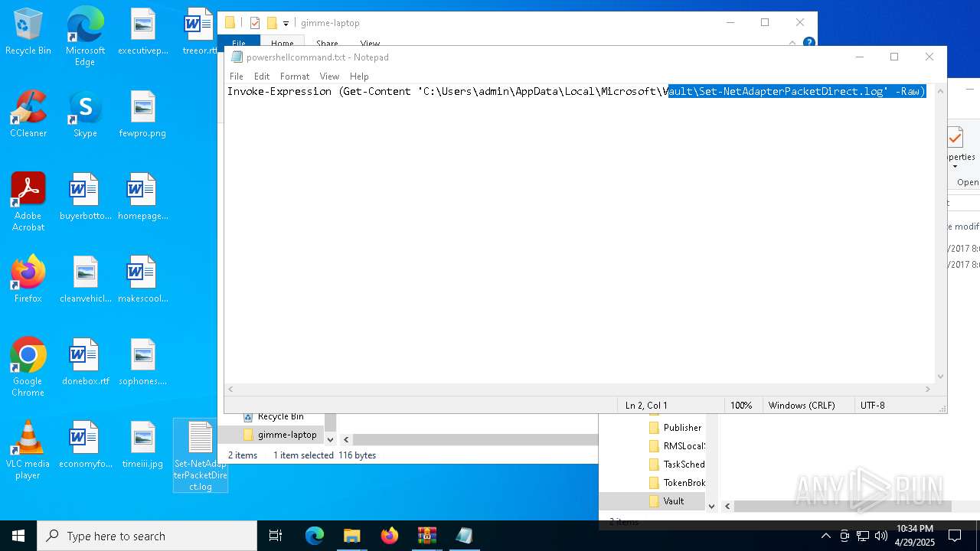Open the notification center
Image resolution: width=980 pixels, height=551 pixels.
point(955,536)
